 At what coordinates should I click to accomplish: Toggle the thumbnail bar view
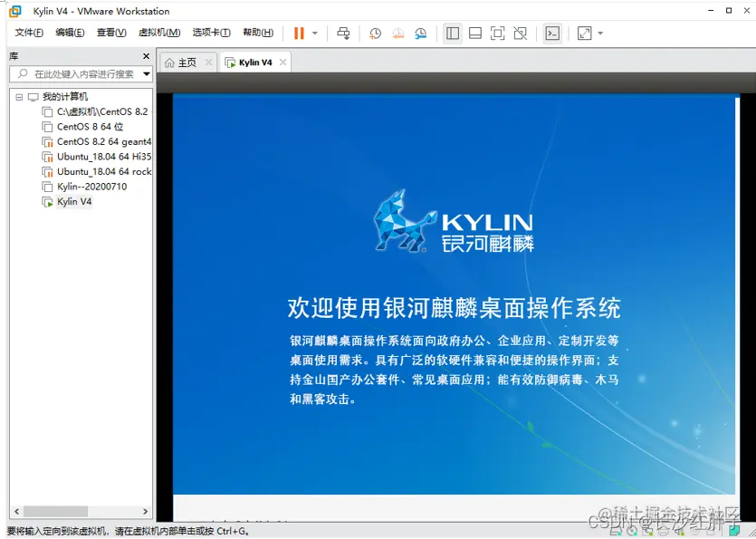(x=475, y=33)
